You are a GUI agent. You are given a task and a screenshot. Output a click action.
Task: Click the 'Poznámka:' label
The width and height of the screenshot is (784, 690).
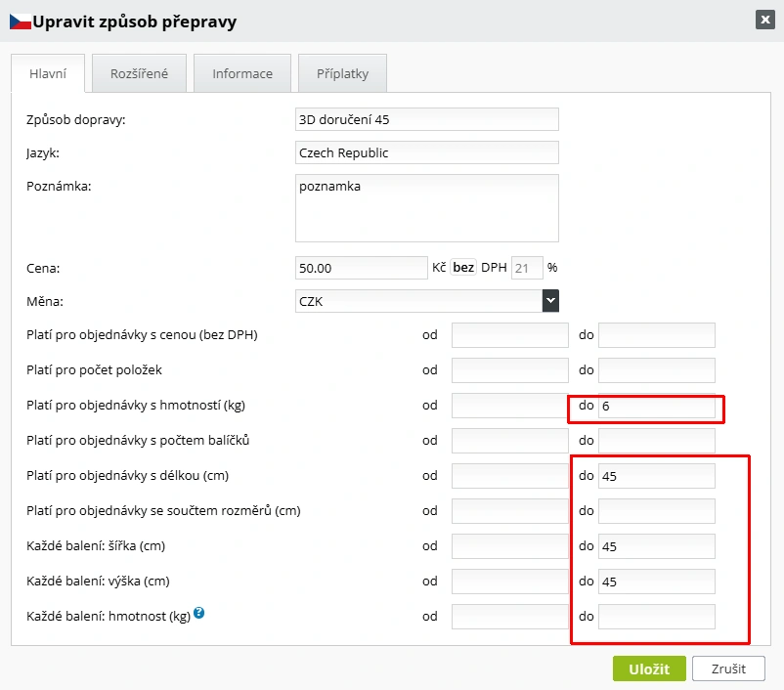coord(59,187)
